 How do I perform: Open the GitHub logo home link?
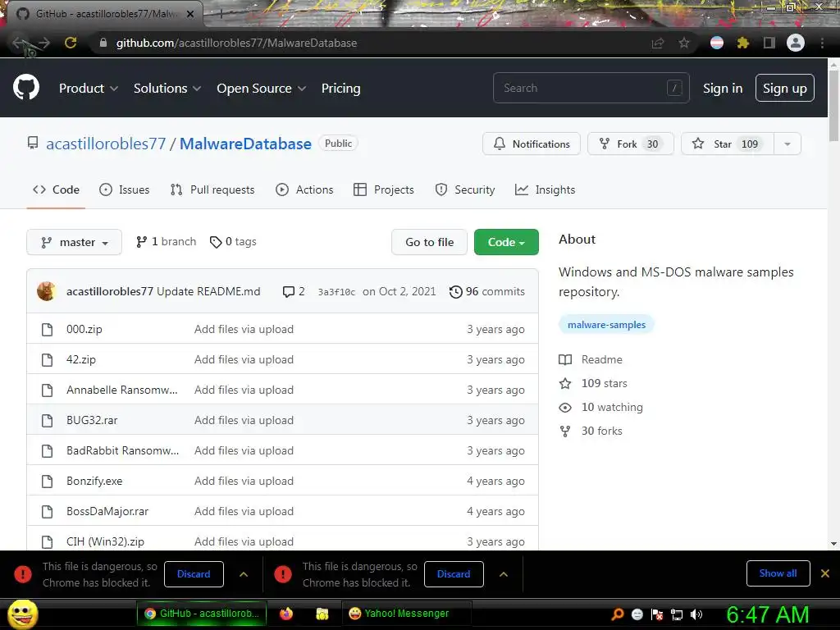coord(25,88)
